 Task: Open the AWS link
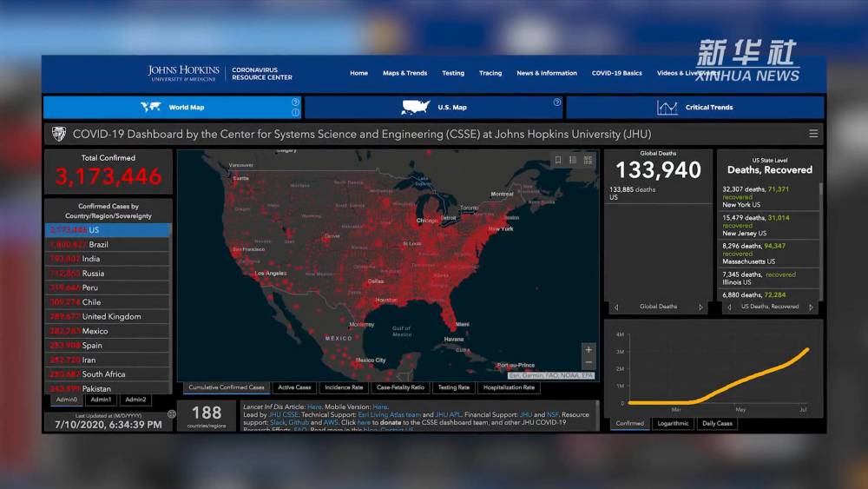coord(331,422)
